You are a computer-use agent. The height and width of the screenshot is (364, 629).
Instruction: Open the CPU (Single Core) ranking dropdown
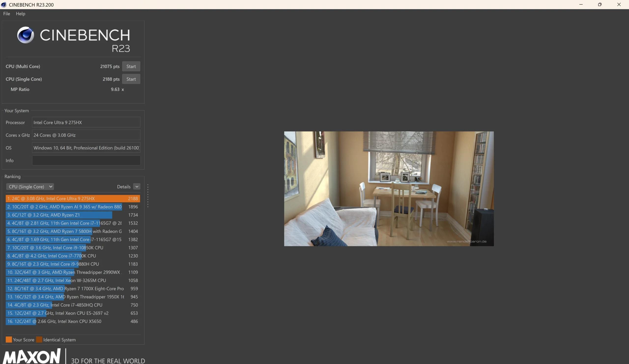[30, 187]
